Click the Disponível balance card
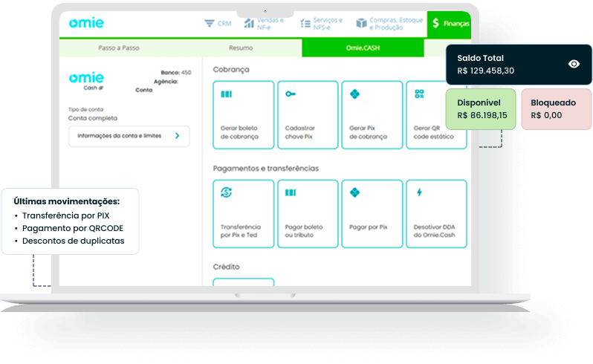 pyautogui.click(x=481, y=109)
